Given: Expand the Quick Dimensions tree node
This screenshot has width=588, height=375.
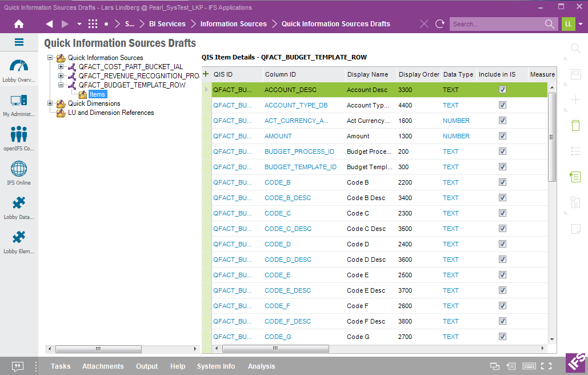Looking at the screenshot, I should point(50,103).
